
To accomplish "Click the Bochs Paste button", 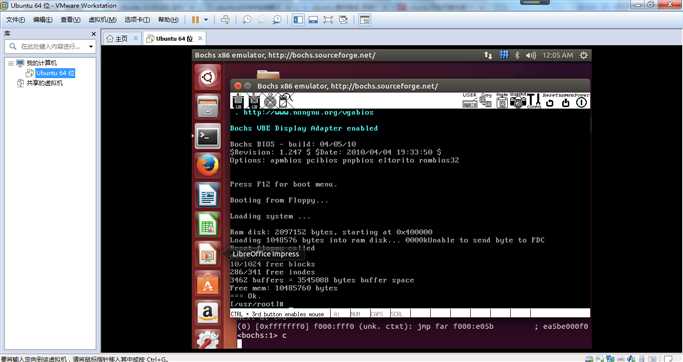I will [x=502, y=101].
